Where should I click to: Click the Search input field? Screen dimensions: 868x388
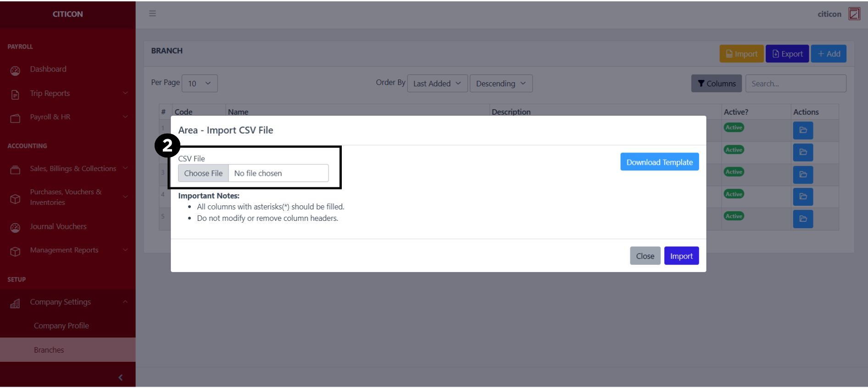(795, 84)
